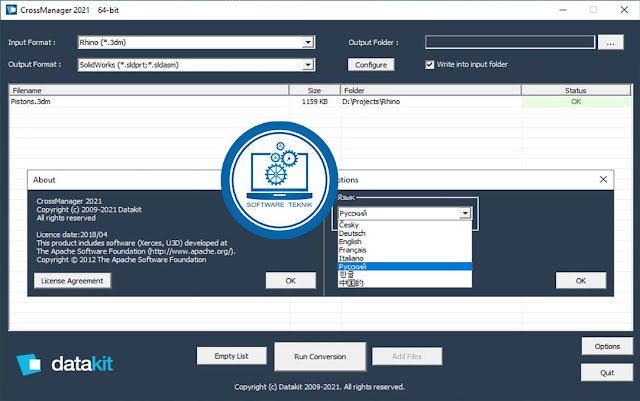The width and height of the screenshot is (640, 401).
Task: Choose Français from language list
Action: click(x=405, y=250)
